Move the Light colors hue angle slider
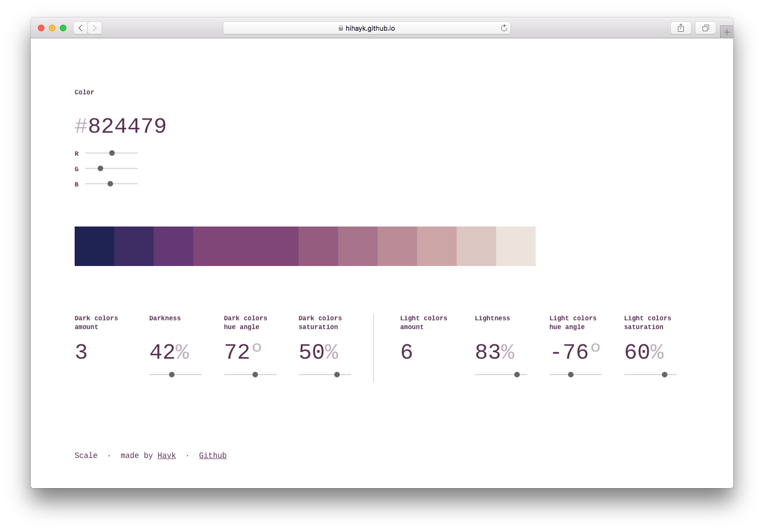 click(576, 375)
